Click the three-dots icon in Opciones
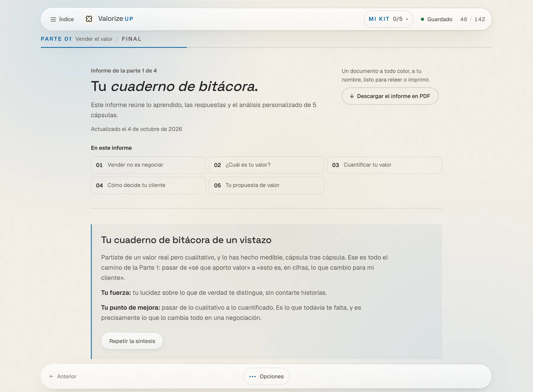This screenshot has width=533, height=392. (252, 377)
